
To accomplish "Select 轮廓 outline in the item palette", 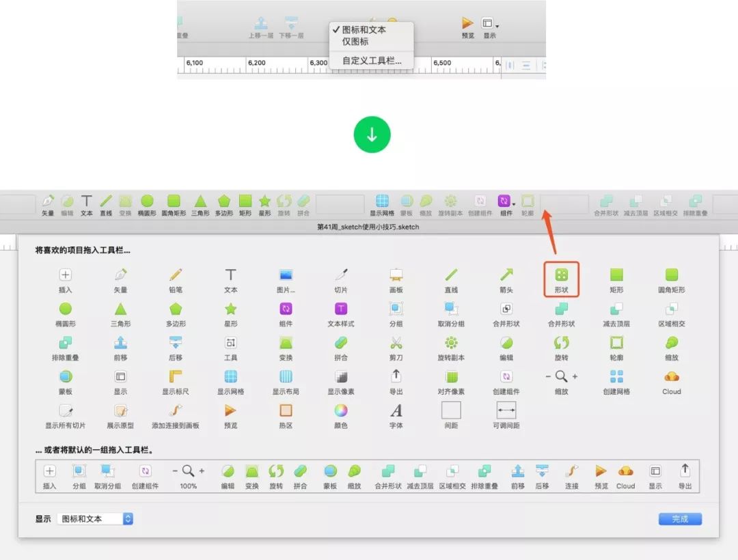I will click(616, 348).
